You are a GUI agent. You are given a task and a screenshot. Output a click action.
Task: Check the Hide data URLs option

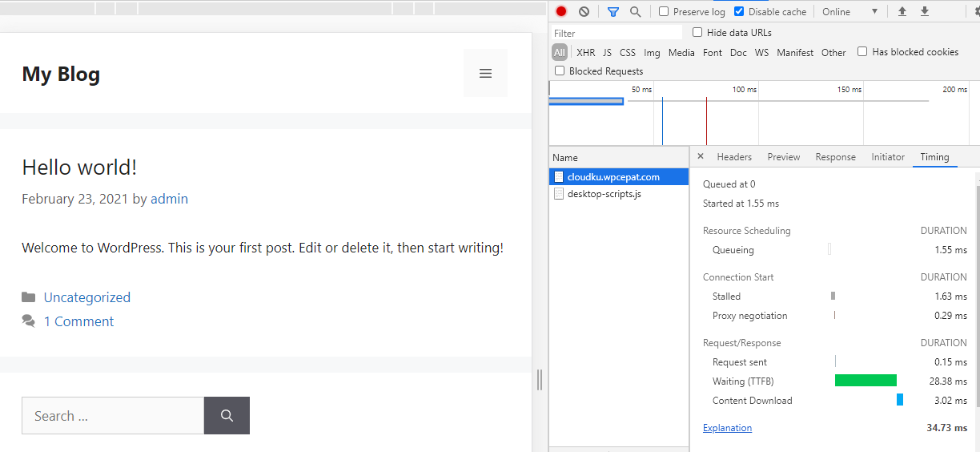(697, 33)
